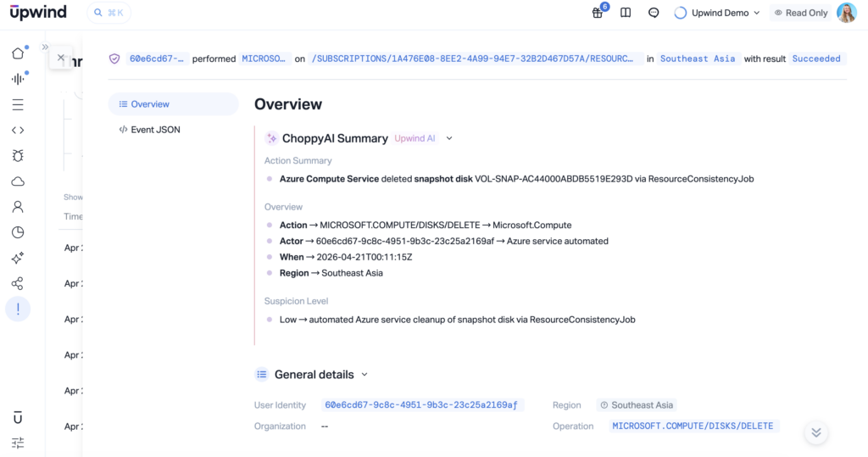Open the Home icon in sidebar
This screenshot has width=868, height=457.
click(18, 53)
